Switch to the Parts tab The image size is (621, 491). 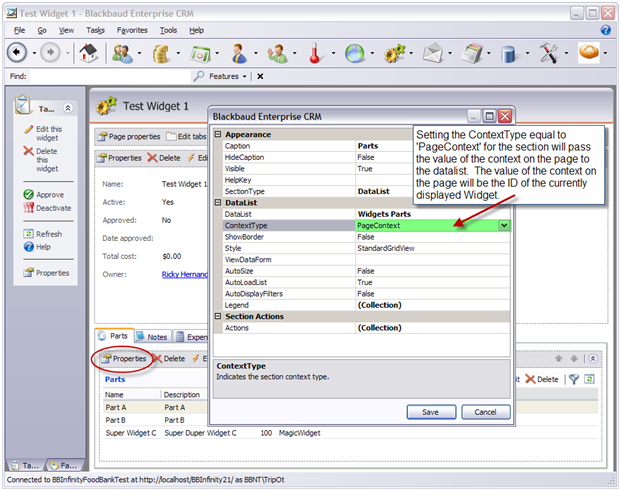pyautogui.click(x=114, y=336)
